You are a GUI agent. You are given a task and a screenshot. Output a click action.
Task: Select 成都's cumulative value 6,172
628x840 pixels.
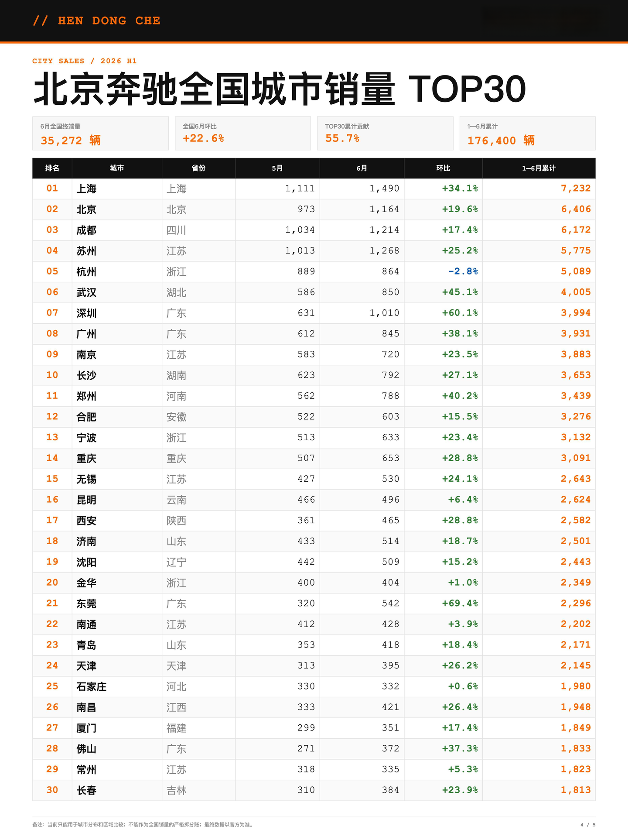(576, 230)
